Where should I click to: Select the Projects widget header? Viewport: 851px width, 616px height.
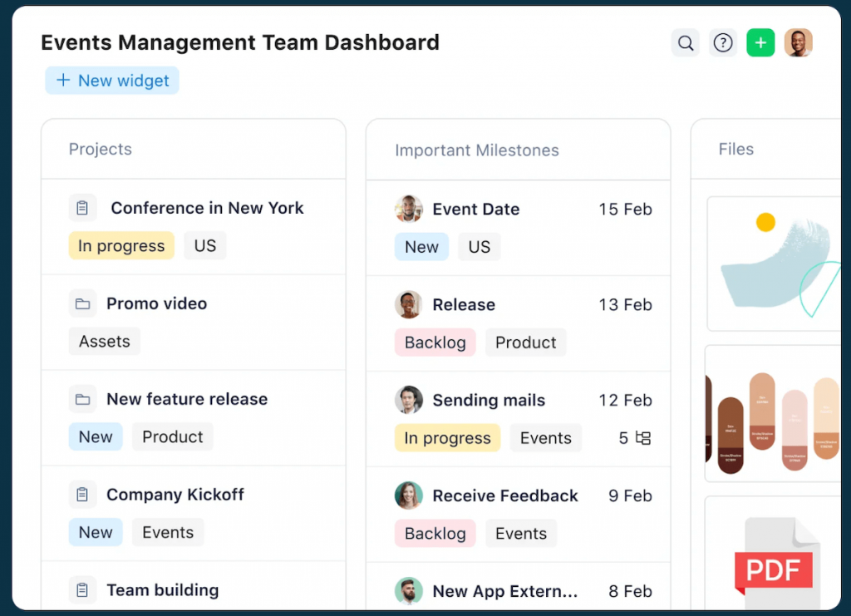click(x=101, y=150)
